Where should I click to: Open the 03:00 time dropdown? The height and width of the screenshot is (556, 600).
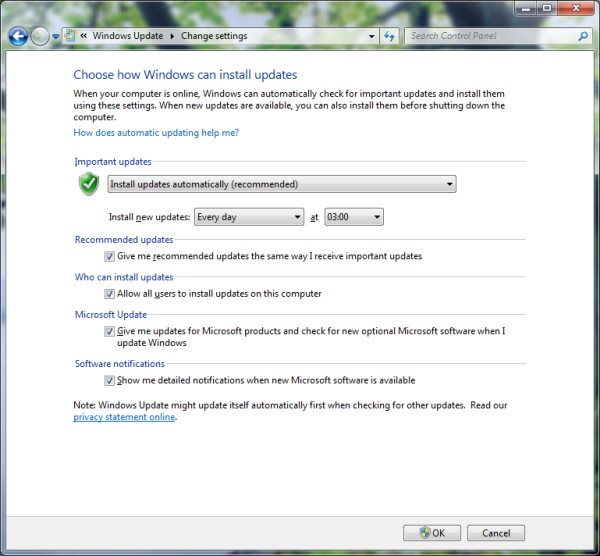tap(354, 217)
